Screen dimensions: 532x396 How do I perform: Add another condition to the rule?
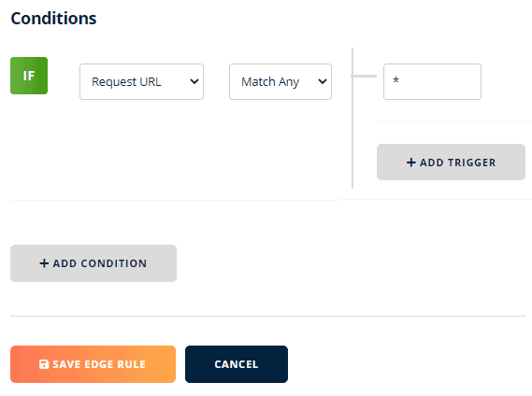click(93, 263)
